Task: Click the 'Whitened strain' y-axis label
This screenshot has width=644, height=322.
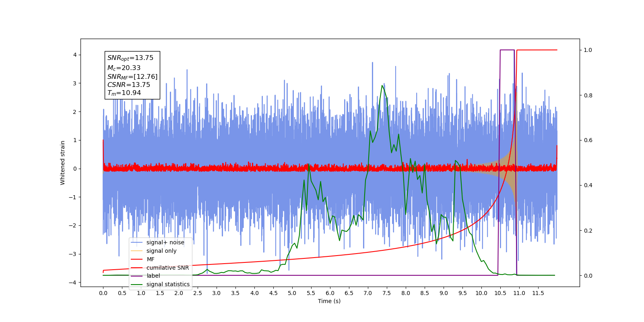Action: tap(63, 163)
